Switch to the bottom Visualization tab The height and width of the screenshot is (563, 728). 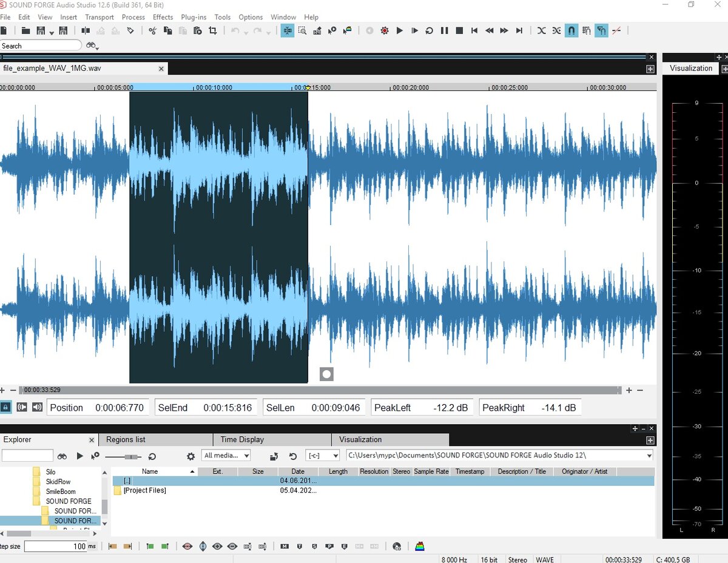[390, 439]
